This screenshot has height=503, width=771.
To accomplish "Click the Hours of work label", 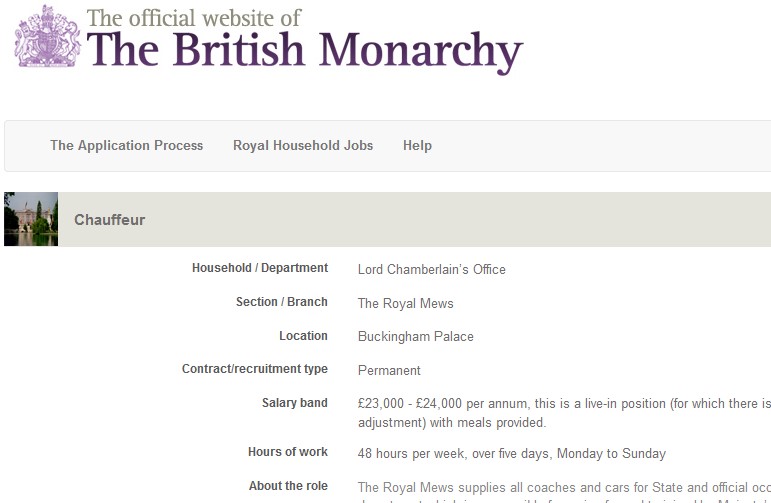I will pos(287,452).
